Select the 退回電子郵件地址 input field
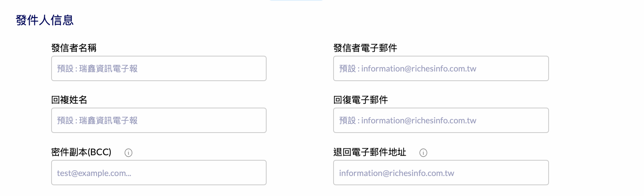This screenshot has width=644, height=196. 441,173
